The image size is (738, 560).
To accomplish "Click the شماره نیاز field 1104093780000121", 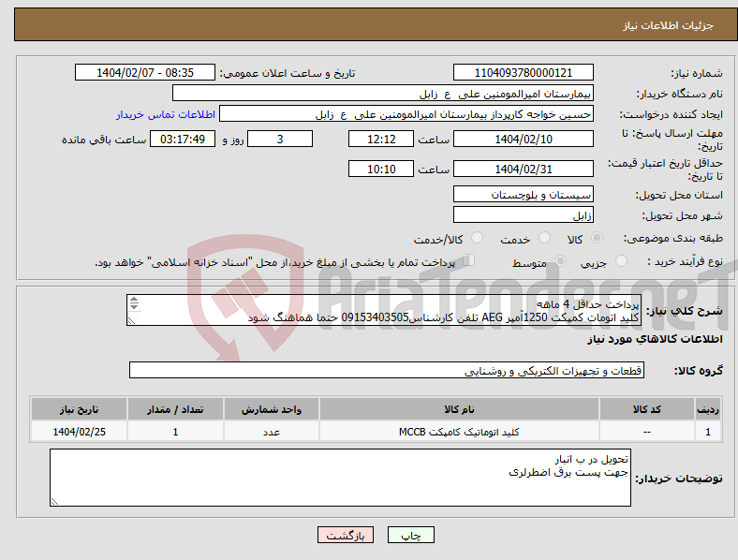I will (523, 72).
